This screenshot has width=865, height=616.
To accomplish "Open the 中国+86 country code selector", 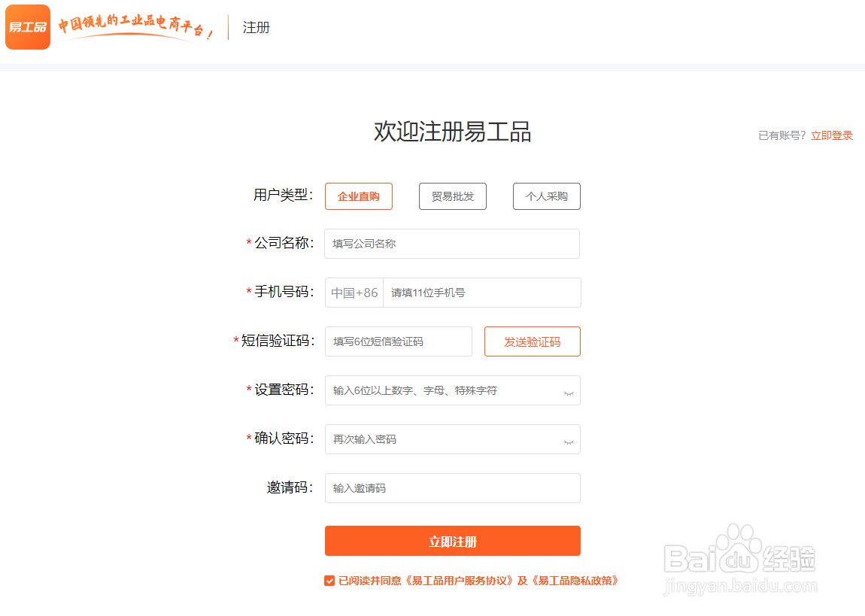I will (x=354, y=293).
